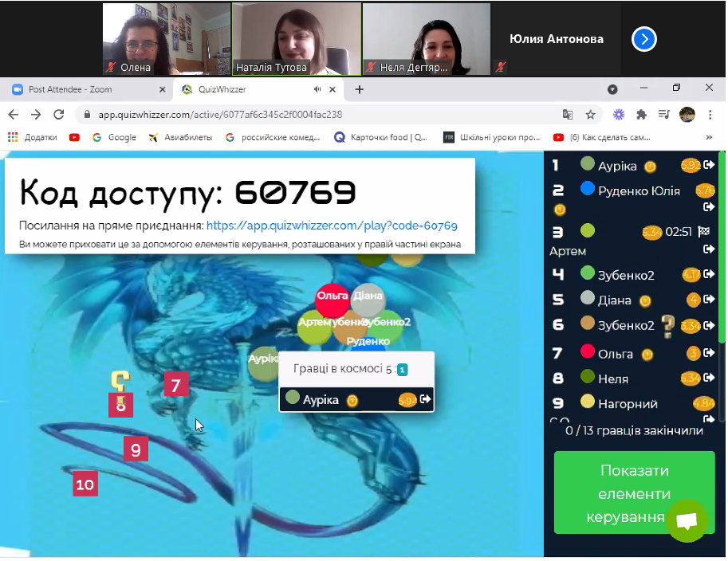Remove Неля with the exit icon
728x561 pixels.
tap(709, 378)
